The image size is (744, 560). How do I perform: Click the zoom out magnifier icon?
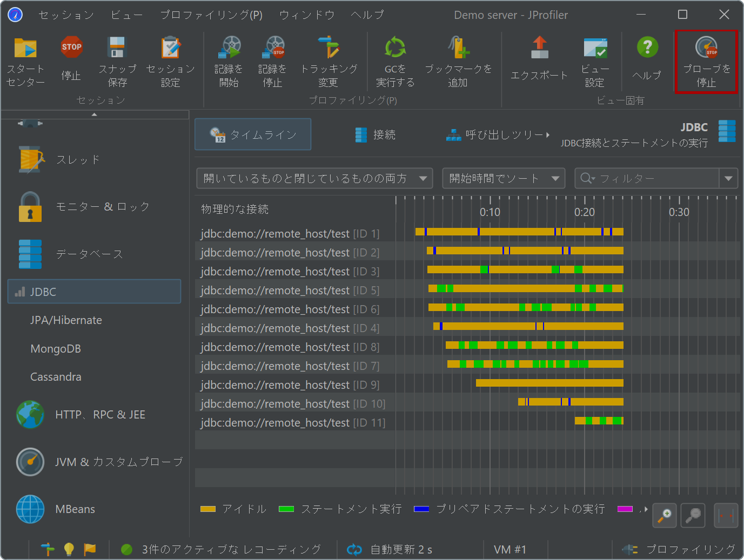click(x=693, y=515)
